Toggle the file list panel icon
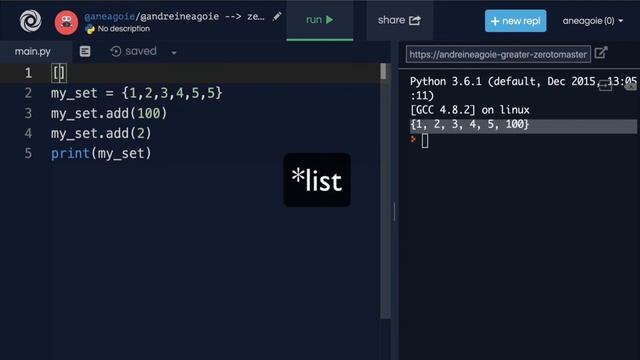Screen dimensions: 640x360 coord(85,51)
